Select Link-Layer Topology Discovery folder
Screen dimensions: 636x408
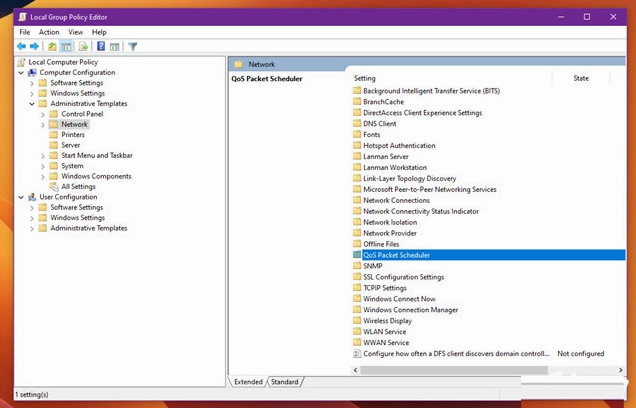point(409,178)
